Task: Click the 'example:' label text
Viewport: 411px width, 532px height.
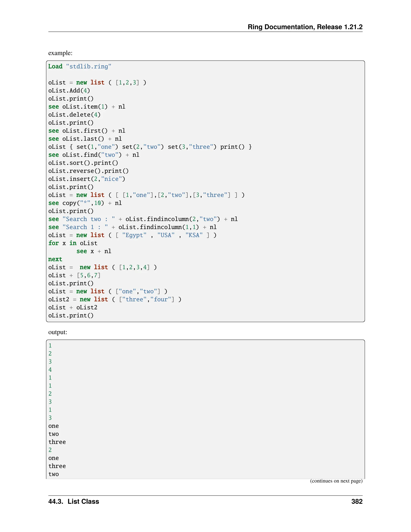Action: click(x=60, y=53)
